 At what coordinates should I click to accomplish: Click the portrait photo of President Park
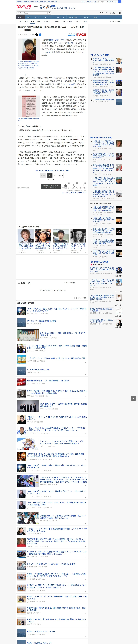point(29,49)
